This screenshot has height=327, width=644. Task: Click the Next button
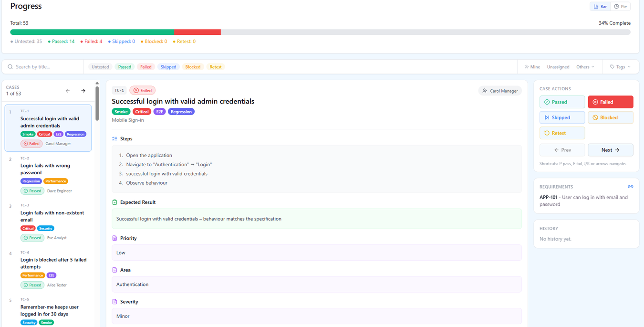point(610,150)
